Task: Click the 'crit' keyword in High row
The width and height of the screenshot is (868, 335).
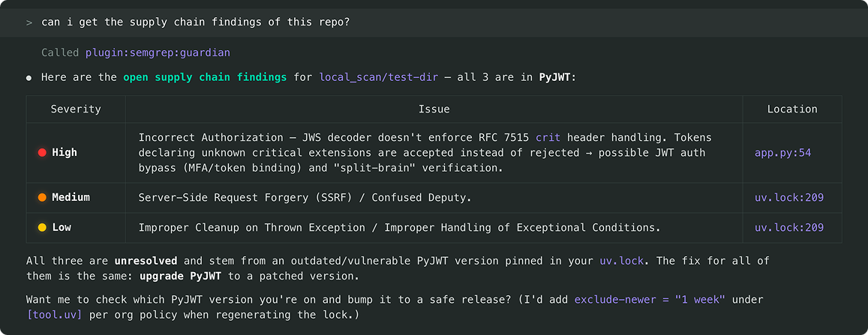Action: [548, 137]
